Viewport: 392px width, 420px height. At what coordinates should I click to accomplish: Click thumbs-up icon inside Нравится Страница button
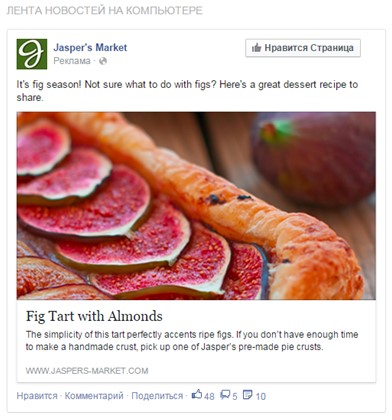(256, 48)
